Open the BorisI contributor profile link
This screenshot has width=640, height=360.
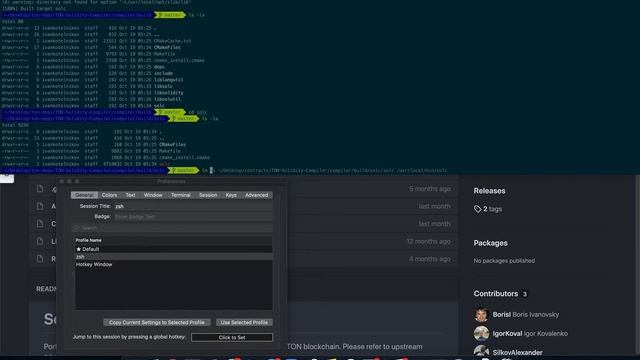(502, 315)
